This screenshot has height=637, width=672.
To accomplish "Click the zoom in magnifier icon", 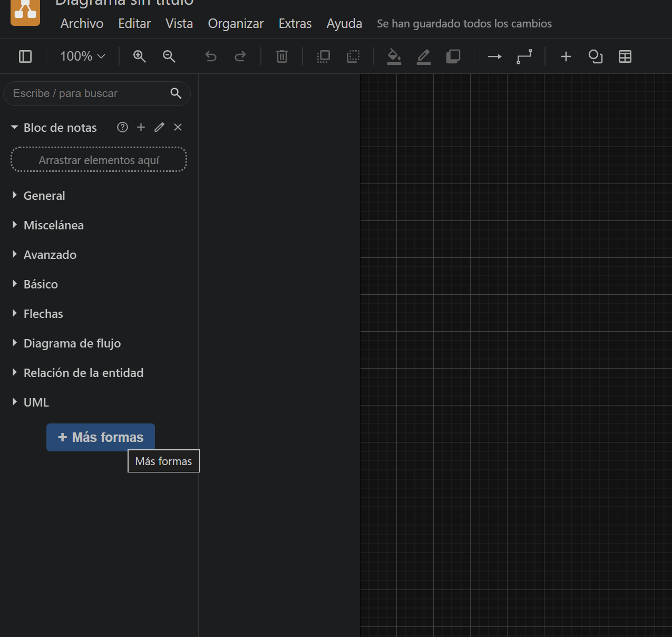I will coord(139,56).
